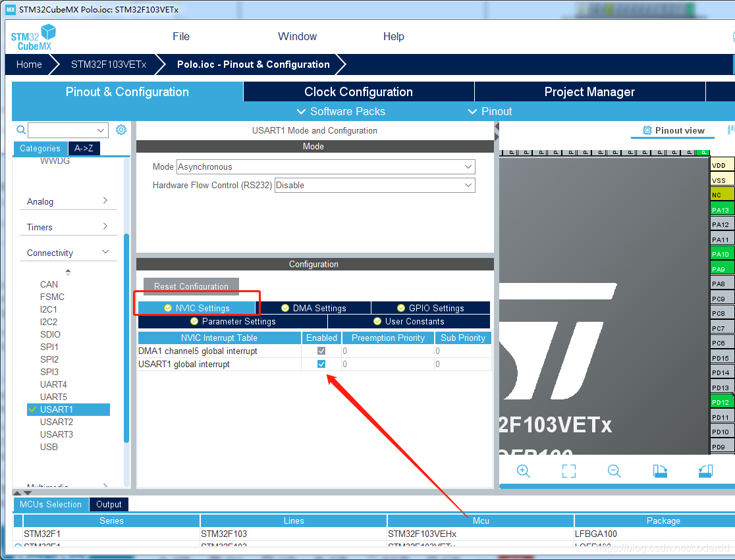This screenshot has height=560, width=735.
Task: Click the GPIO Settings status icon
Action: click(x=401, y=308)
